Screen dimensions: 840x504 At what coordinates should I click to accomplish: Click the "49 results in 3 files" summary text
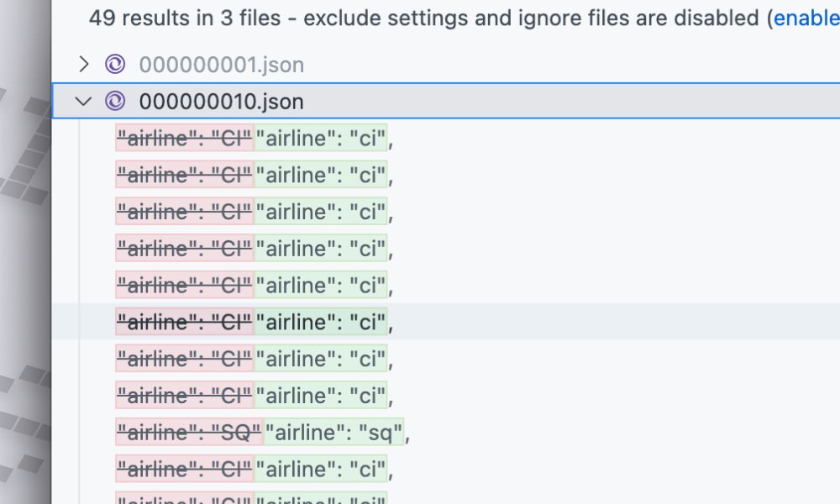(x=192, y=18)
